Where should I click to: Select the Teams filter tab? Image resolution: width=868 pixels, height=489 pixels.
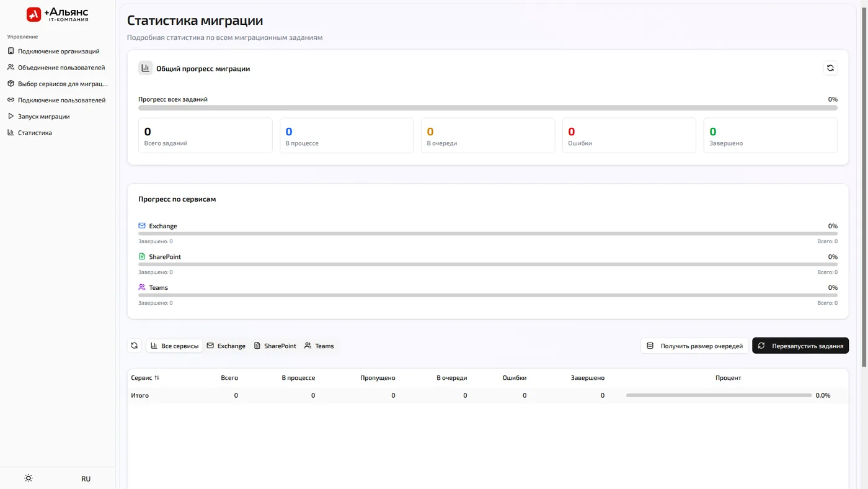click(319, 346)
